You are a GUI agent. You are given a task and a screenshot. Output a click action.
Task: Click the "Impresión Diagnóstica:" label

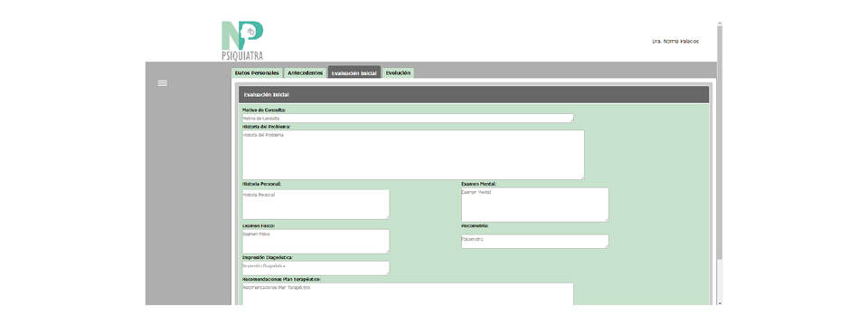pos(268,258)
